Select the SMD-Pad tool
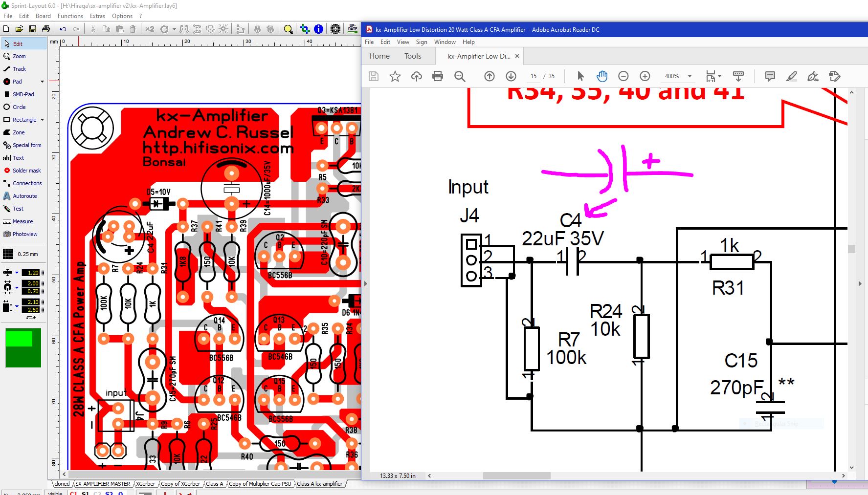This screenshot has height=495, width=868. 24,94
